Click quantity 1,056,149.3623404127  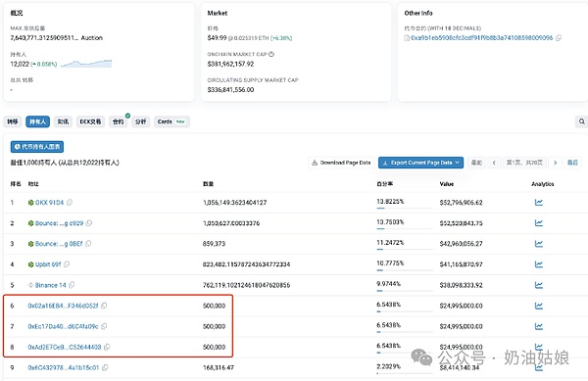click(x=235, y=203)
